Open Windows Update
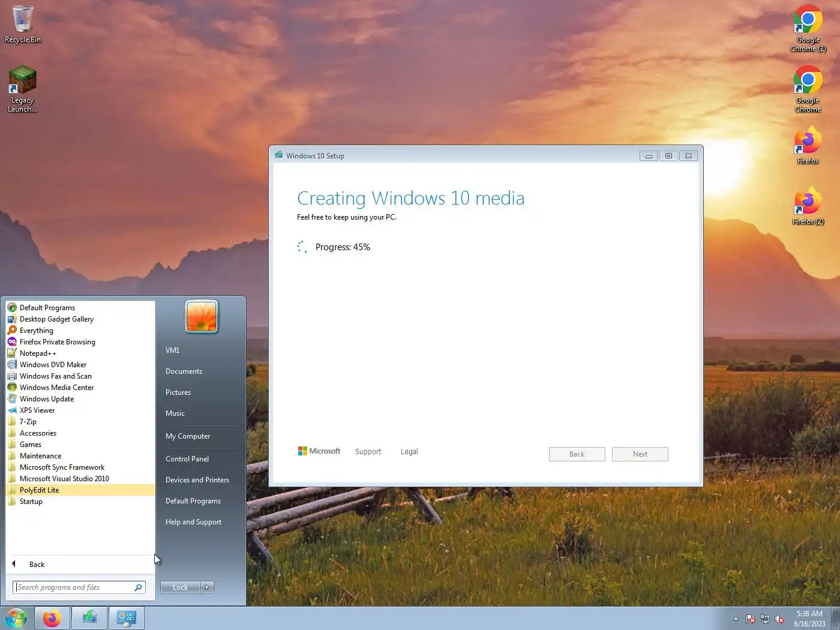This screenshot has width=840, height=630. [x=80, y=399]
